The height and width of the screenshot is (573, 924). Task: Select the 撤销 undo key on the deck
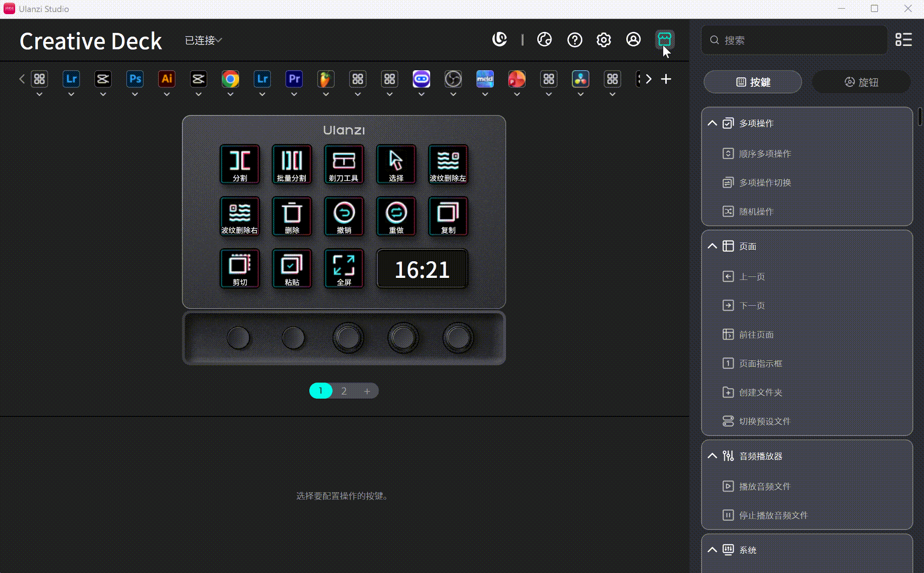tap(344, 216)
